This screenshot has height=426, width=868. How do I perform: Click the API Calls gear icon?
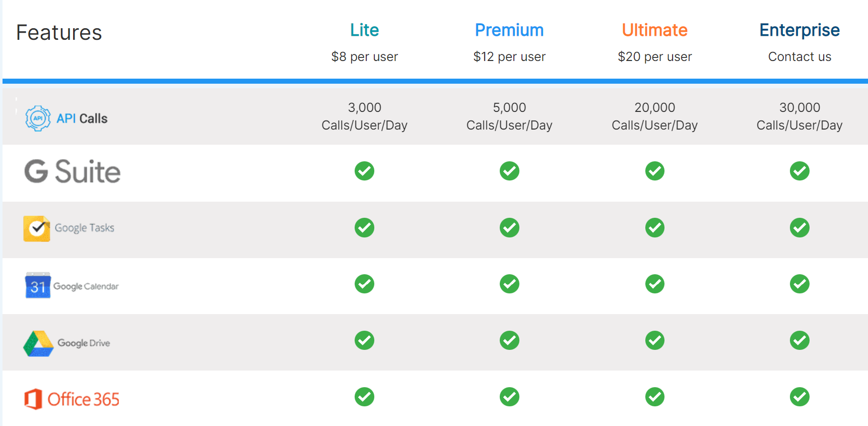point(38,118)
